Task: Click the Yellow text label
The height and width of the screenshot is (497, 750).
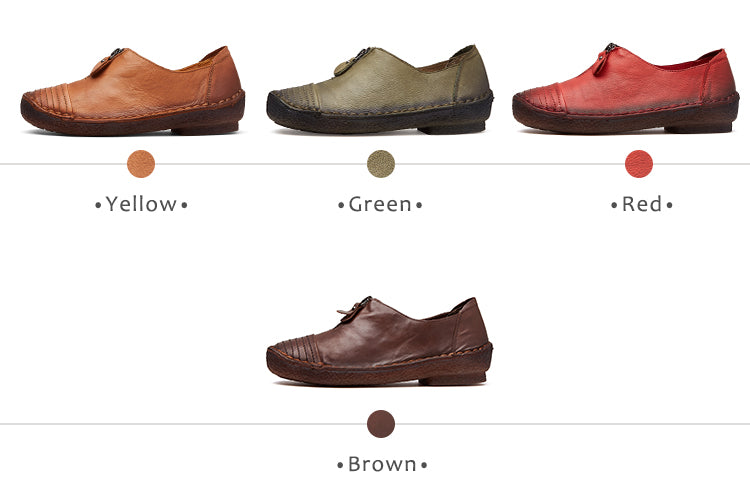Action: 141,204
